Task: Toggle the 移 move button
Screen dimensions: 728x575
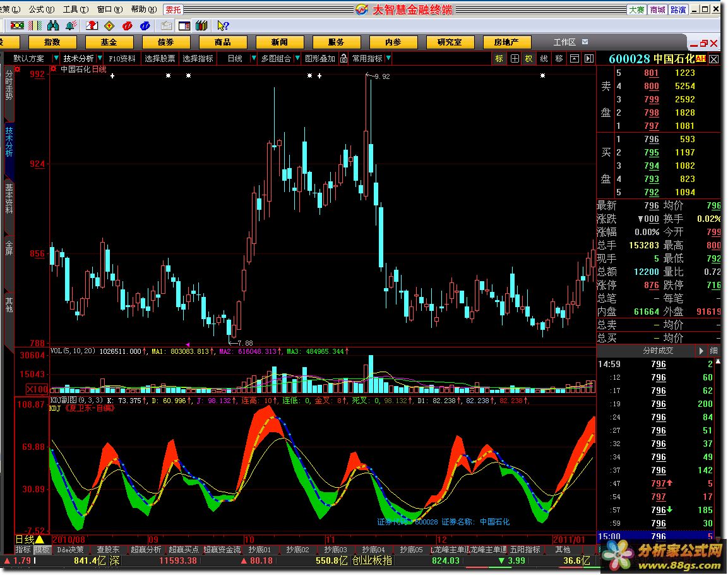Action: (x=559, y=59)
